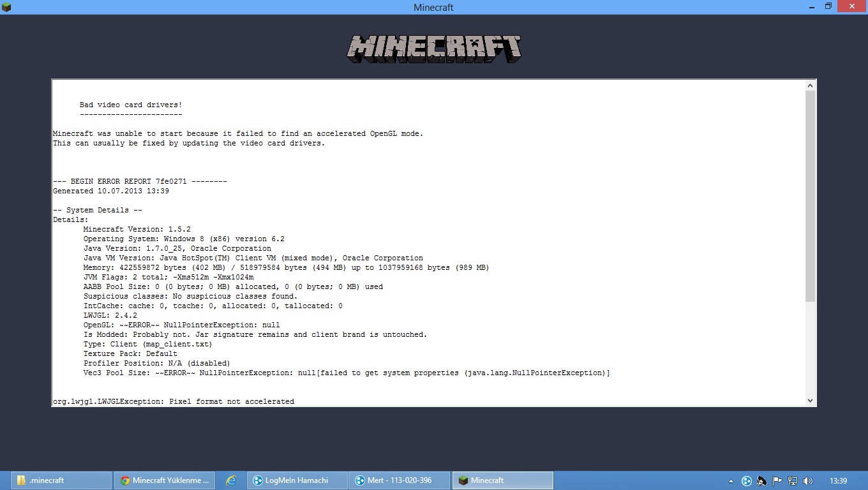Screen dimensions: 868x490
Task: Launch Internet Explorer from taskbar
Action: point(231,480)
